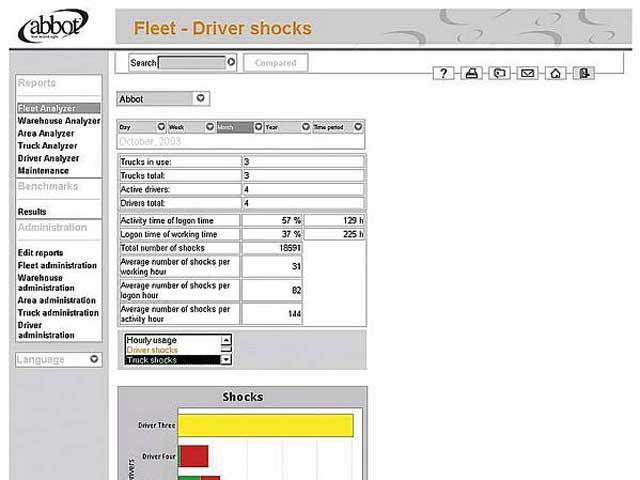Click the copy/export folder icon
This screenshot has height=480, width=640.
(x=500, y=73)
